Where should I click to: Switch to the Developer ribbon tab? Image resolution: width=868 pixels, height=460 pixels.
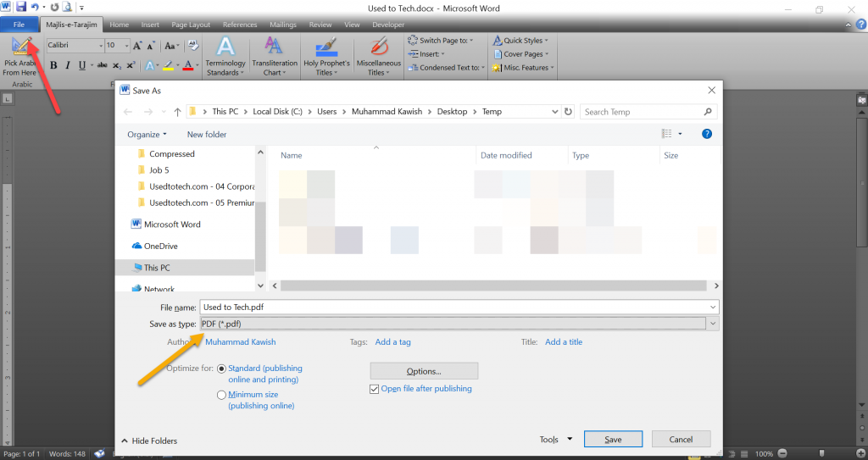pos(388,25)
